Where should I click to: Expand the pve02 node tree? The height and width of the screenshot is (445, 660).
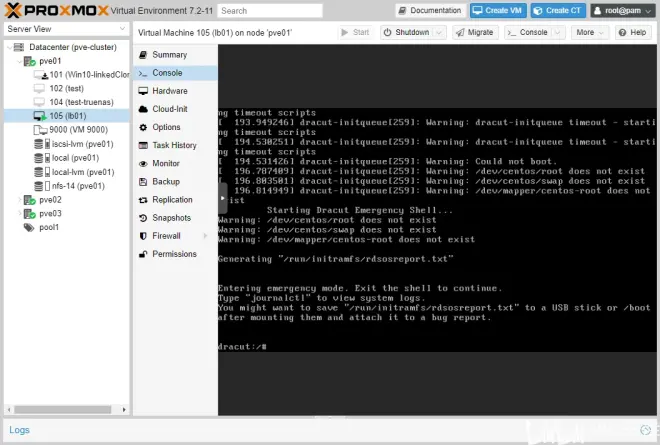(19, 200)
